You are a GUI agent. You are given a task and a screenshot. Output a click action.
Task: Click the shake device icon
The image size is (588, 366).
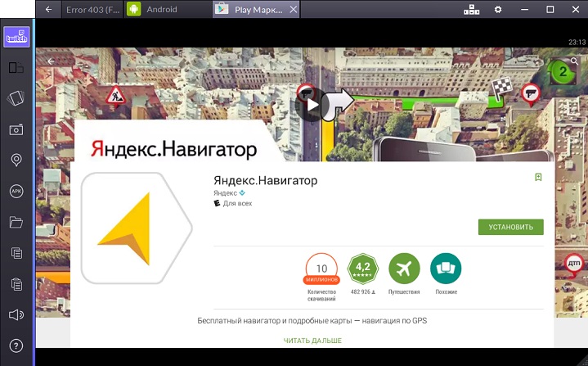tap(16, 98)
